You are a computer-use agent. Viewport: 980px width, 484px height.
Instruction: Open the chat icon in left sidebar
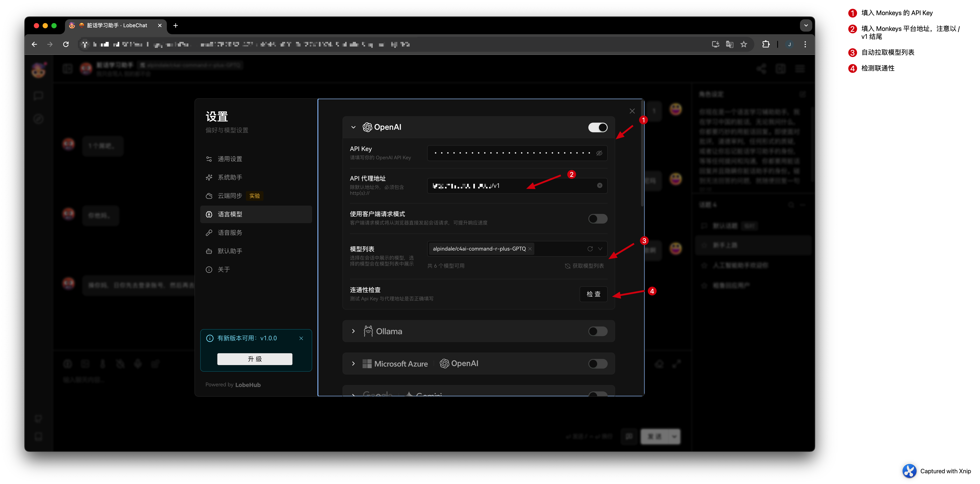pyautogui.click(x=38, y=96)
